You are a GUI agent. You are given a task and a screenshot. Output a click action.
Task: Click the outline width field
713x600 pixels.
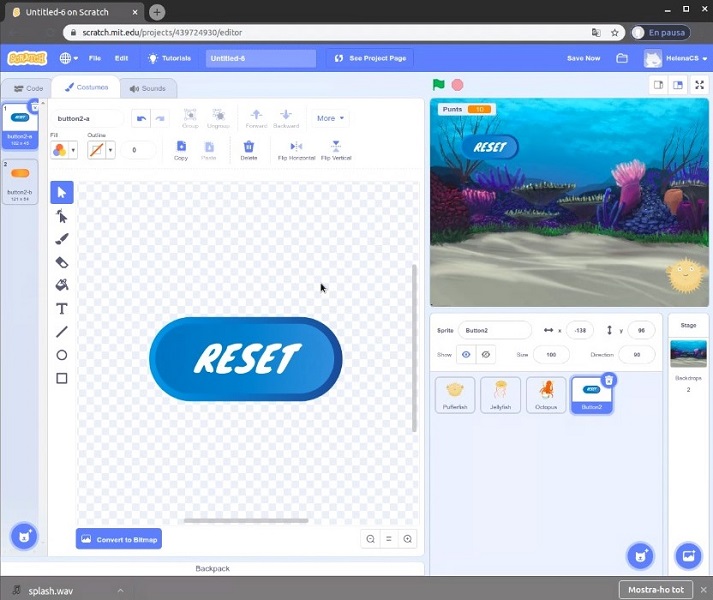tap(138, 150)
